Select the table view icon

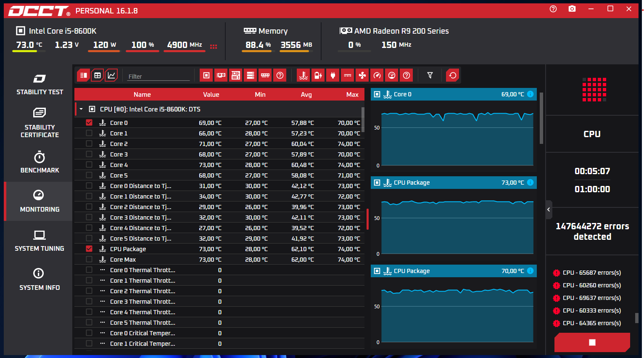click(98, 75)
